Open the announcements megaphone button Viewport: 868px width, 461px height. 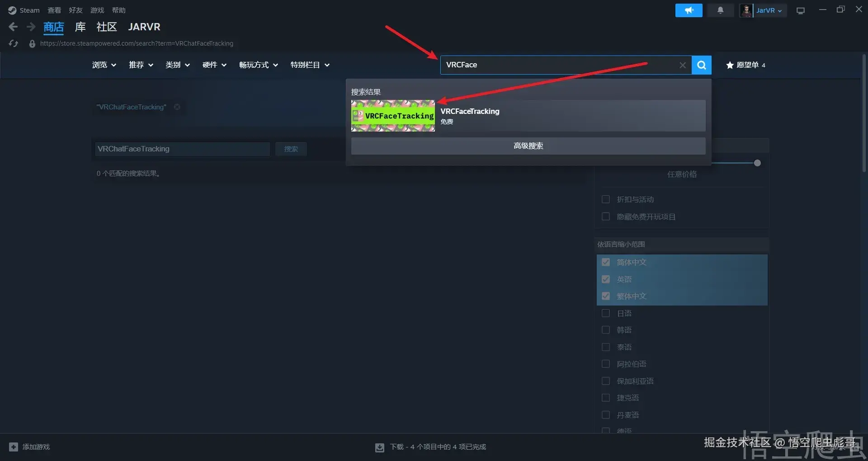pos(689,10)
